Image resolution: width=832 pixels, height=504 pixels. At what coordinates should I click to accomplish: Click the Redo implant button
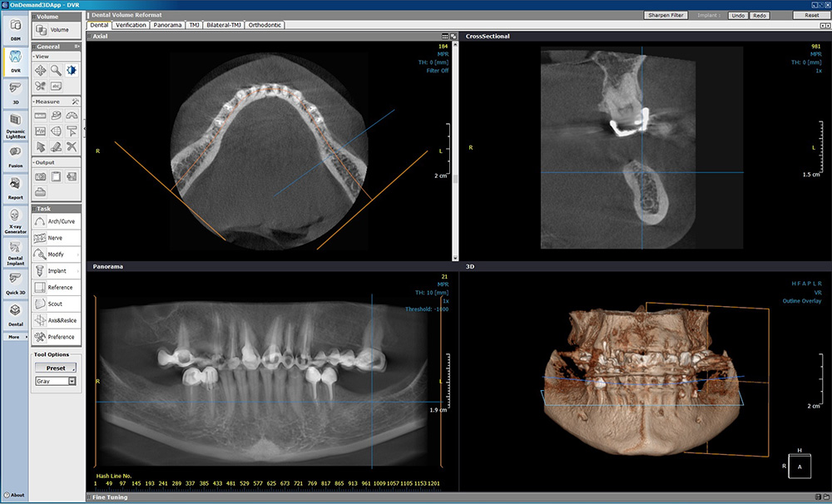(760, 15)
